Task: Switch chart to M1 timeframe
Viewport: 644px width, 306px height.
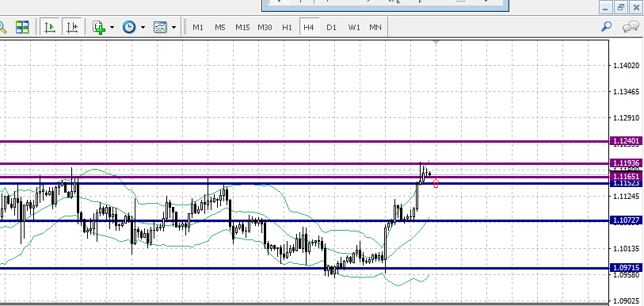Action: coord(198,28)
